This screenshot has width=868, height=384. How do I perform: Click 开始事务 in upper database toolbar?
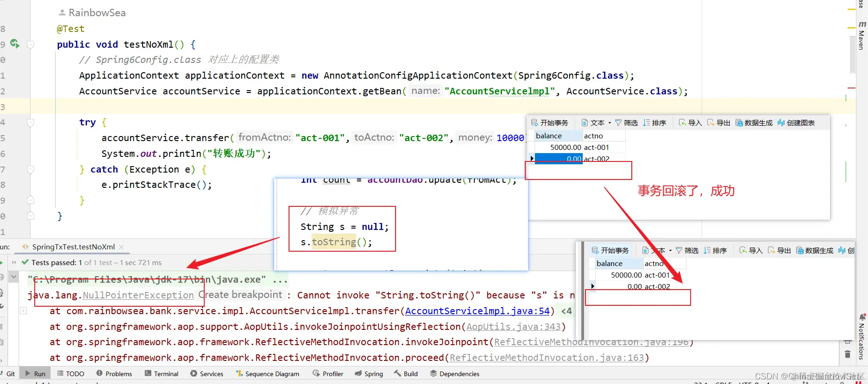point(550,123)
